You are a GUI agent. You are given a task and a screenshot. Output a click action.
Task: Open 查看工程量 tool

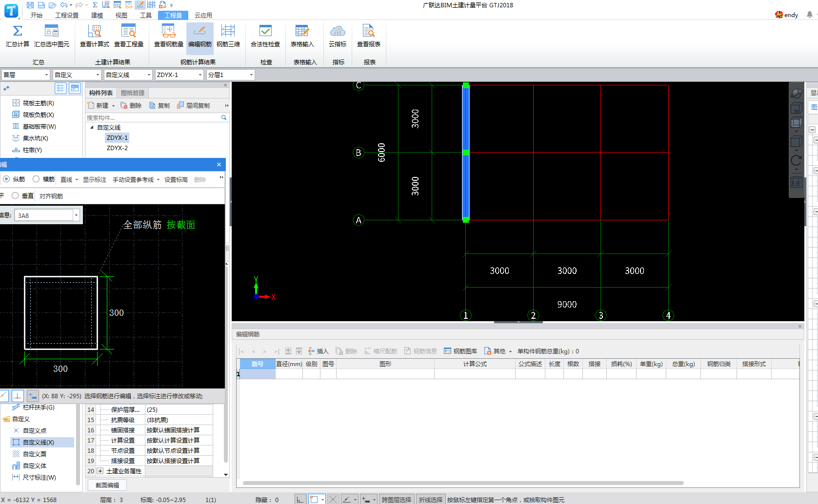coord(129,36)
